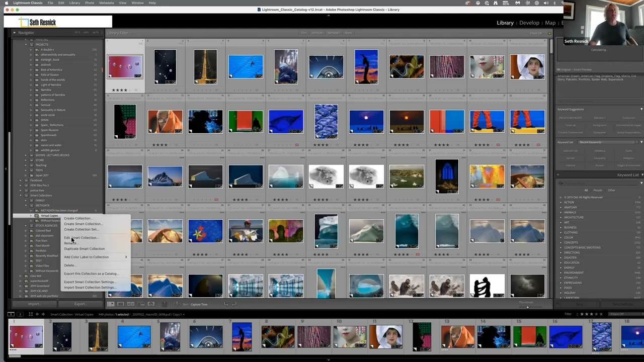
Task: Switch to Loupe view icon in toolbar
Action: (121, 304)
